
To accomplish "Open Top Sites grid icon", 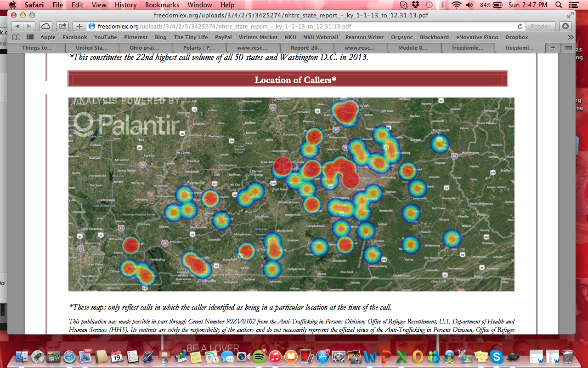I will coord(30,37).
